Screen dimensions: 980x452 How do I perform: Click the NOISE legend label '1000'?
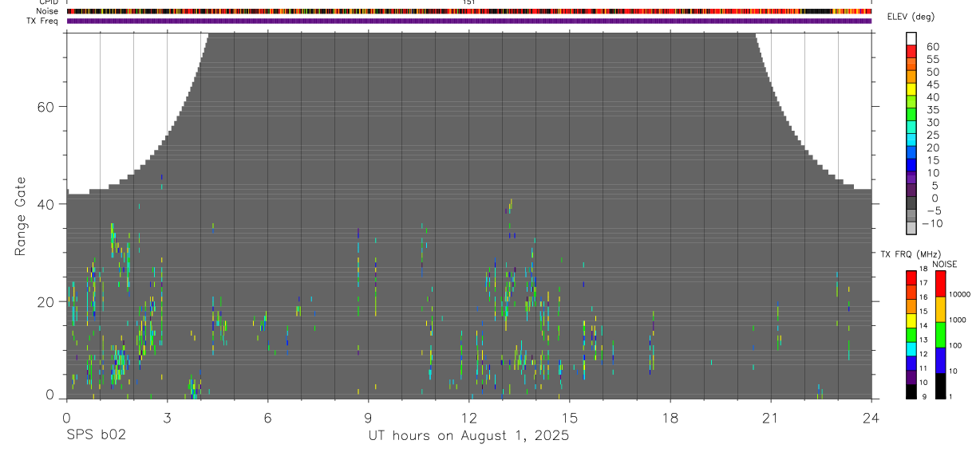pyautogui.click(x=958, y=320)
